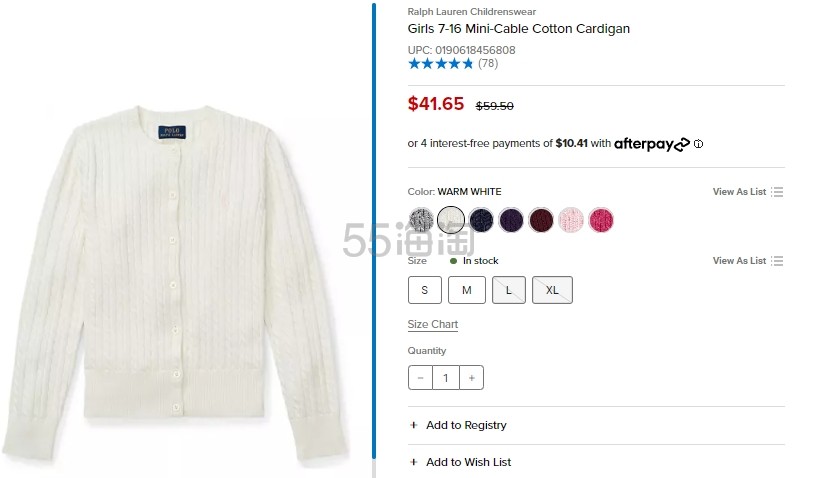Open the star rating reviews

pos(440,64)
